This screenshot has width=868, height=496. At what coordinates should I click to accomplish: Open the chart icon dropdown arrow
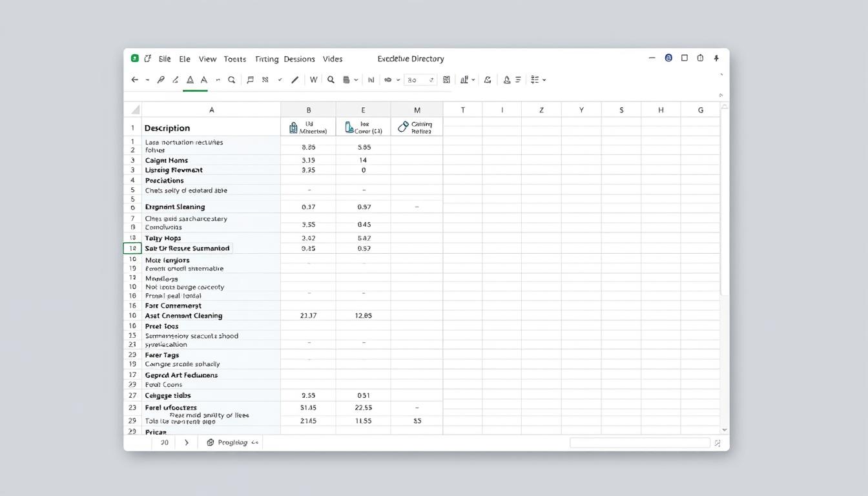point(473,80)
